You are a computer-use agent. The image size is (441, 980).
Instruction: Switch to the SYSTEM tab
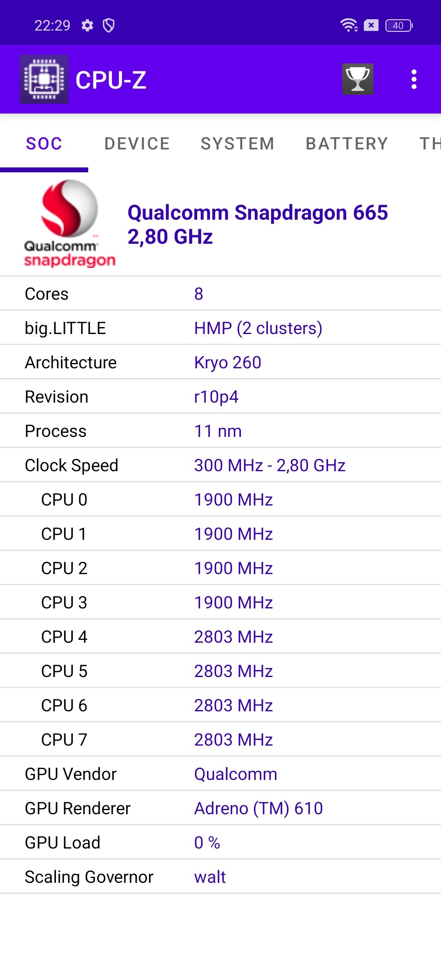click(x=238, y=144)
